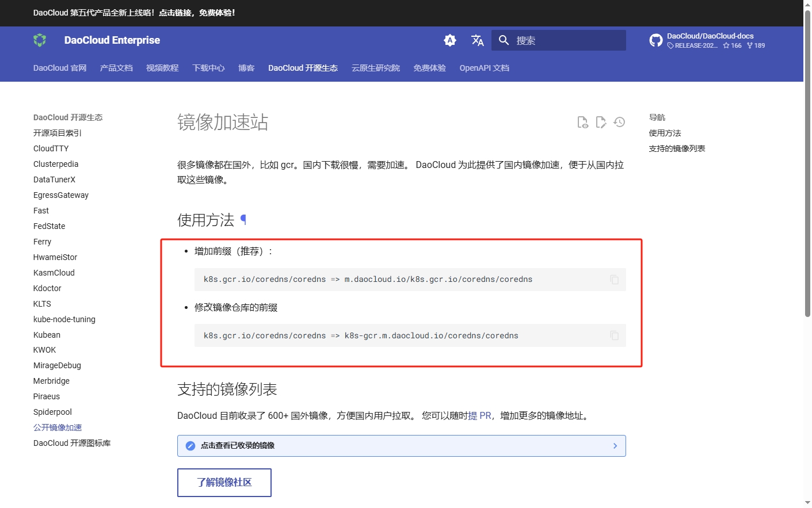
Task: Open MirageDebug in sidebar
Action: coord(57,365)
